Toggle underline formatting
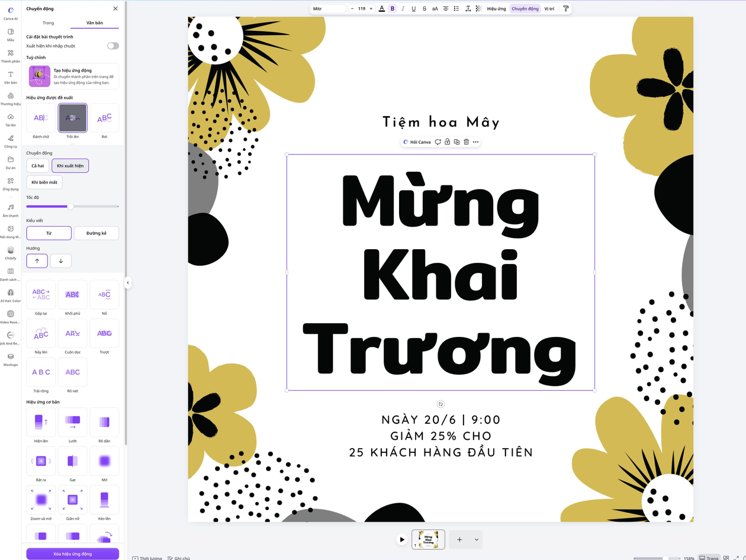Image resolution: width=746 pixels, height=560 pixels. coord(413,9)
